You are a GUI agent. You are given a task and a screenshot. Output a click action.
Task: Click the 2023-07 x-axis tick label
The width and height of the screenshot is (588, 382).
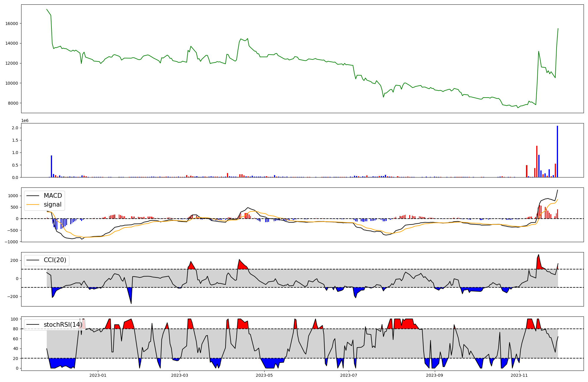[x=349, y=375]
